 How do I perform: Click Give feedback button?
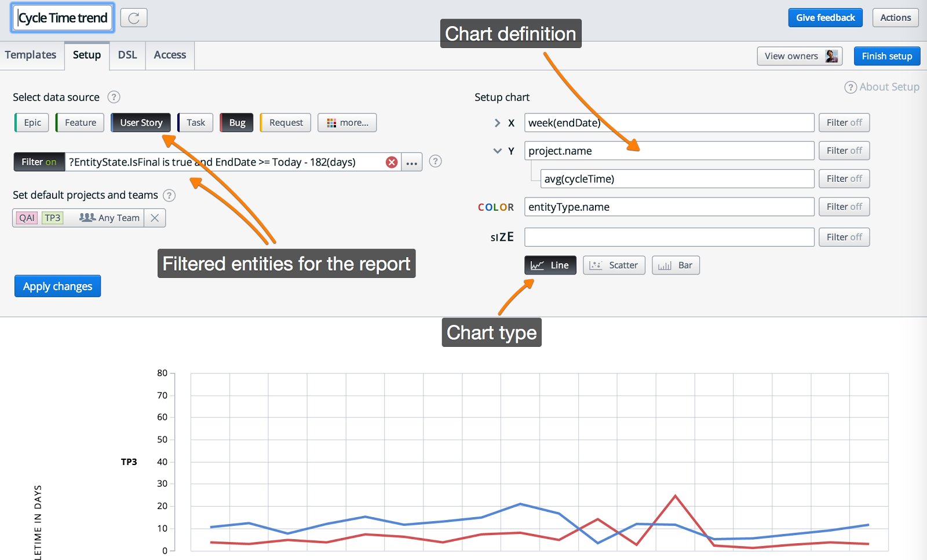tap(825, 18)
